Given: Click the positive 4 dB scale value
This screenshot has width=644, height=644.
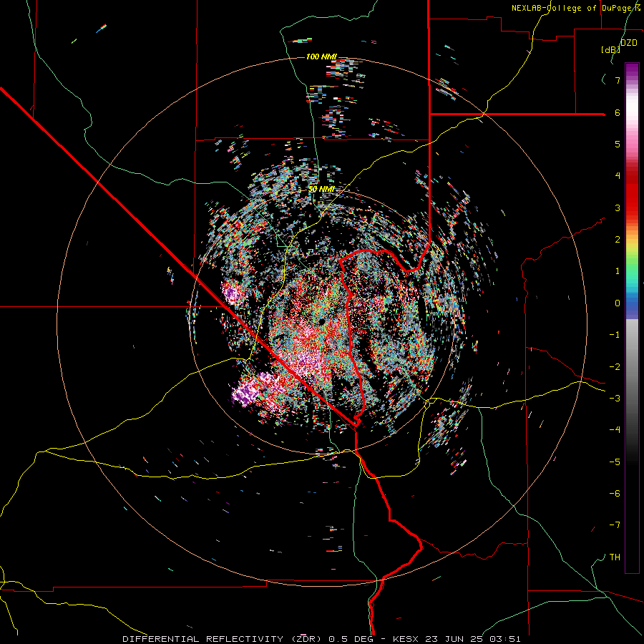Looking at the screenshot, I should tap(618, 176).
